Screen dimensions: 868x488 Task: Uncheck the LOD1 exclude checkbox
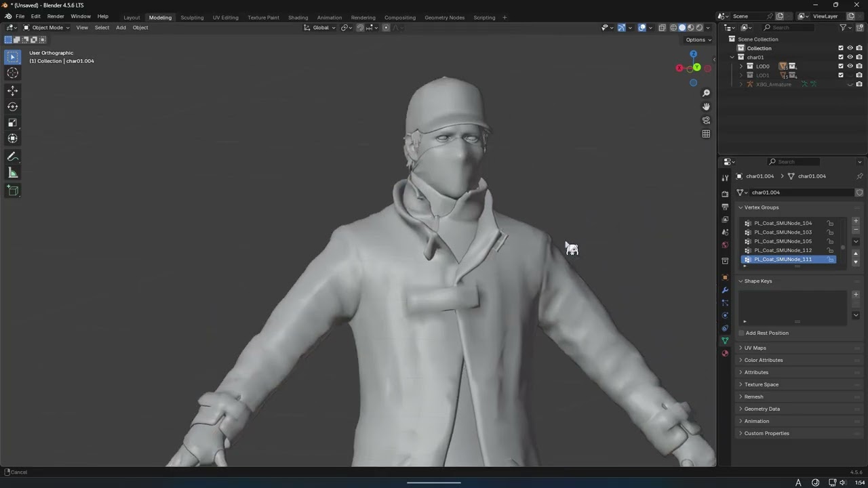(x=841, y=75)
